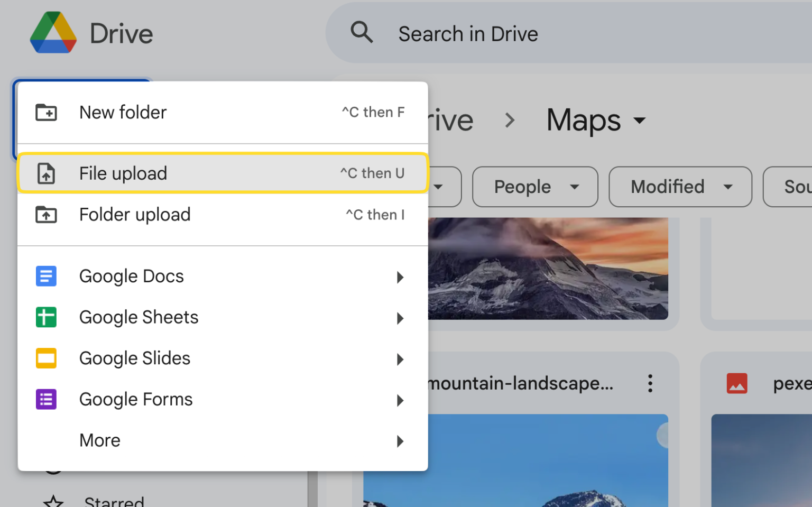Click the Google Drive logo
The height and width of the screenshot is (507, 812).
[53, 33]
